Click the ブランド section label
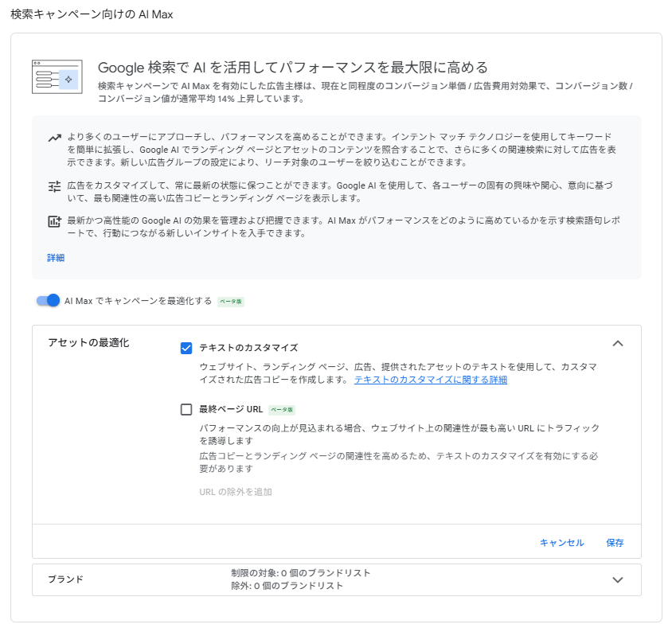672x628 pixels. click(x=65, y=579)
